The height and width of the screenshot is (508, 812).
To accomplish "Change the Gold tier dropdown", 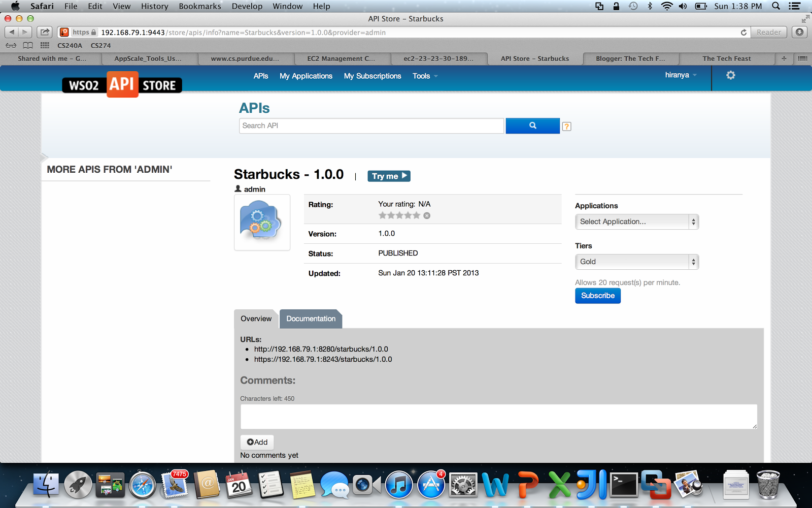I will tap(636, 262).
